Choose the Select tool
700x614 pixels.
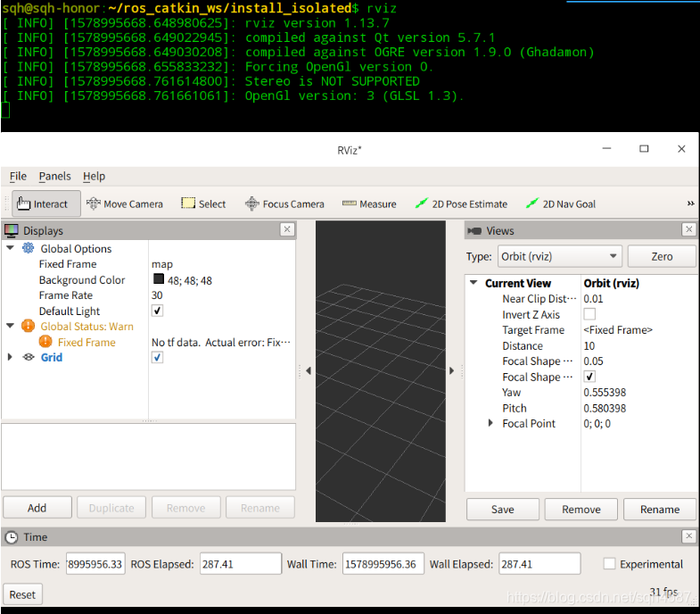203,203
